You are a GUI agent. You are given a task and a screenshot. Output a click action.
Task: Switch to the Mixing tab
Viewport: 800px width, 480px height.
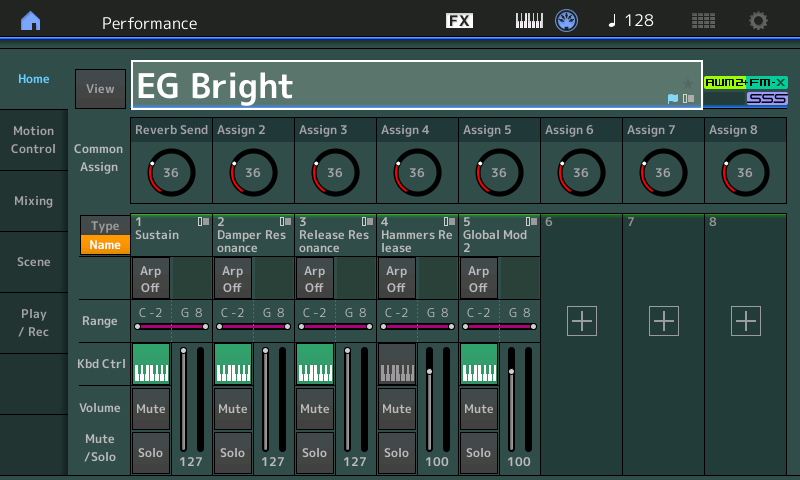[34, 201]
